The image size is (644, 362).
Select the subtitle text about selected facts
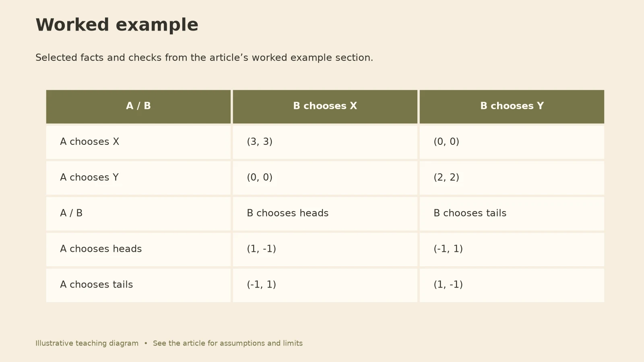click(204, 58)
